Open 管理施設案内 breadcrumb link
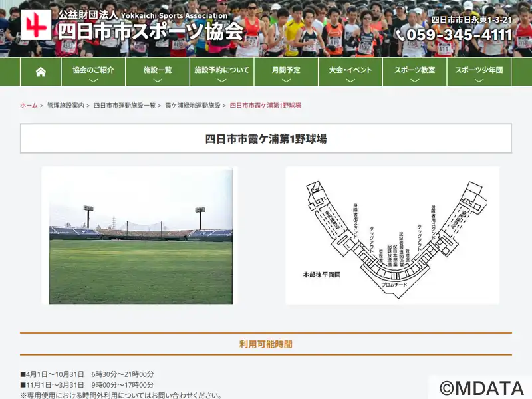The height and width of the screenshot is (399, 532). [x=65, y=106]
